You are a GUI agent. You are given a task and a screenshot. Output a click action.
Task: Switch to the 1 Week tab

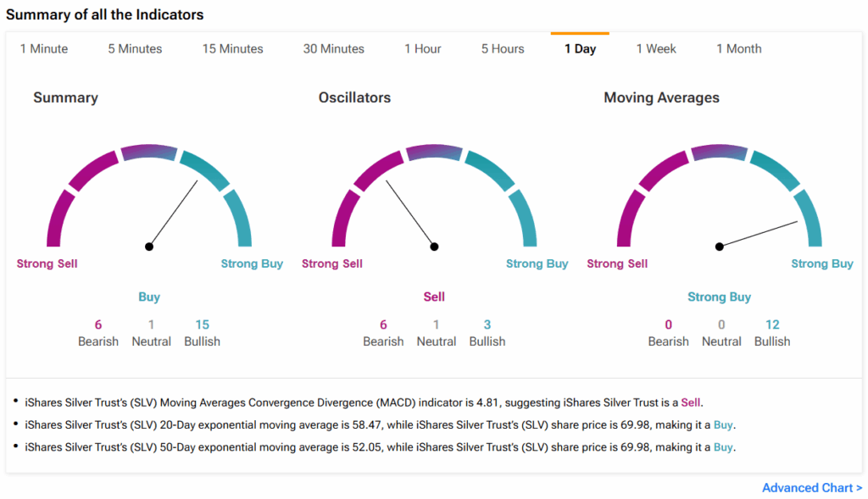(656, 49)
